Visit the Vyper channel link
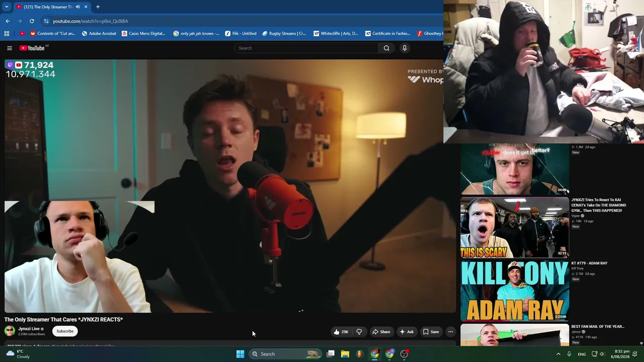This screenshot has width=644, height=362. (x=576, y=216)
